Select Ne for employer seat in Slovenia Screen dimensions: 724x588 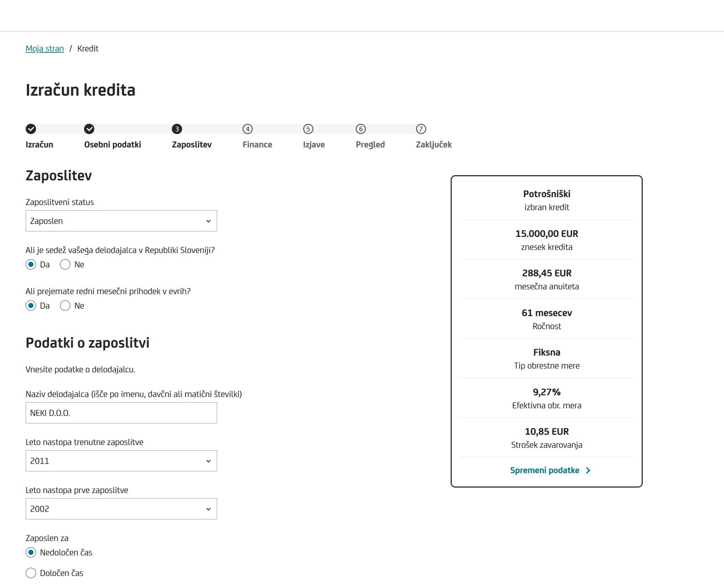click(65, 265)
